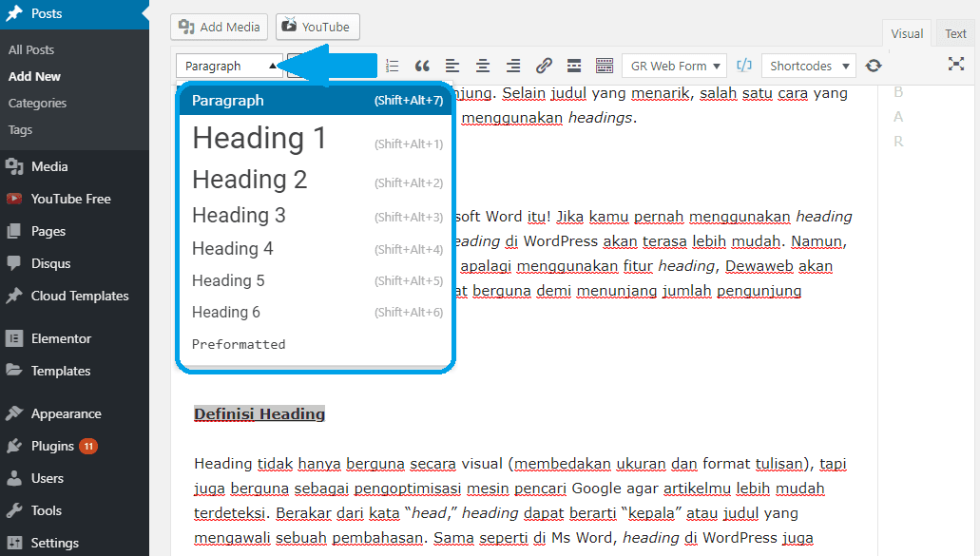Open the GR Web Form dropdown
This screenshot has height=556, width=980.
point(674,66)
